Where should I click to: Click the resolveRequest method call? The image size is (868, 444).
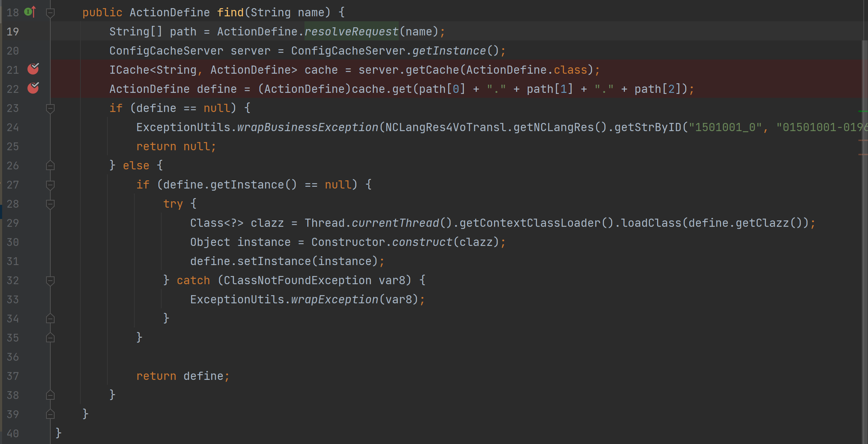tap(351, 32)
